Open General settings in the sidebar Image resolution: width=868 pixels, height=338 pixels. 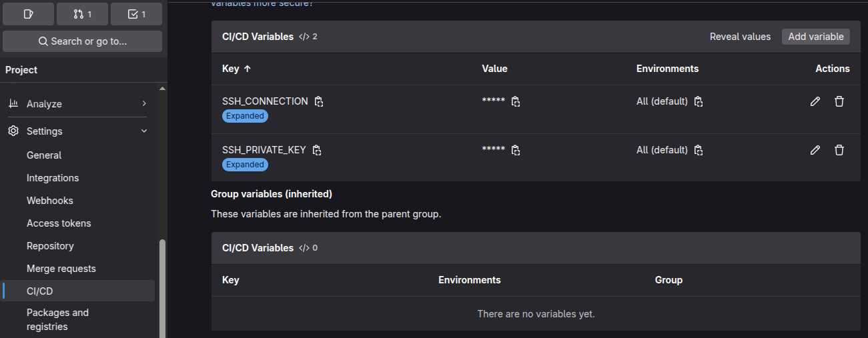pos(44,155)
